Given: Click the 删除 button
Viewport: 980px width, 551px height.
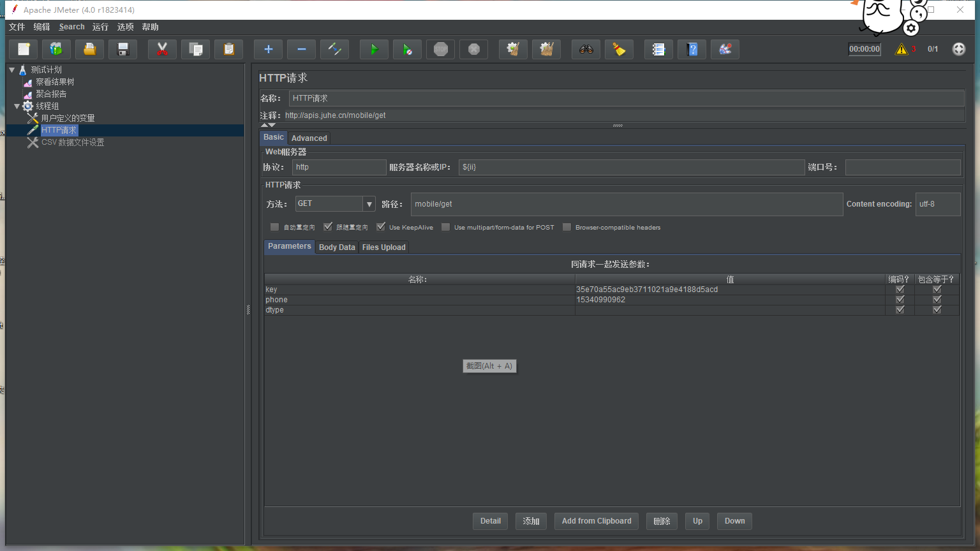Looking at the screenshot, I should pyautogui.click(x=662, y=521).
